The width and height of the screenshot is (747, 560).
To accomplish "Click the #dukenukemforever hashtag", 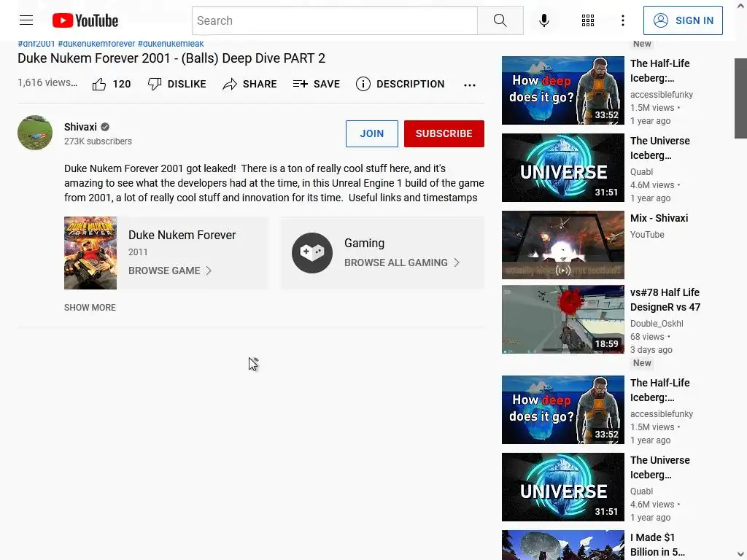I will tap(97, 44).
